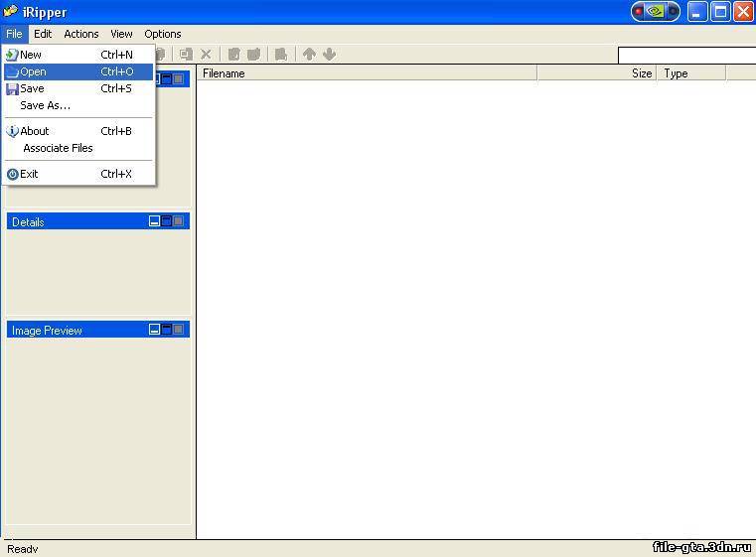Close the iRipper window
Viewport: 756px width, 557px height.
[x=744, y=12]
